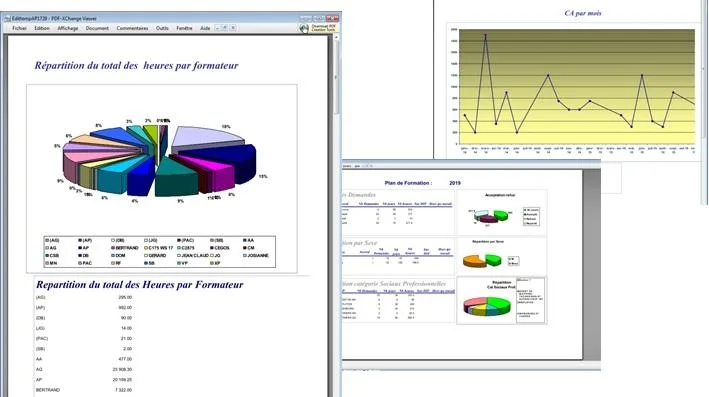Click the 'Acceptation refus' pie chart
The height and width of the screenshot is (397, 709).
490,216
